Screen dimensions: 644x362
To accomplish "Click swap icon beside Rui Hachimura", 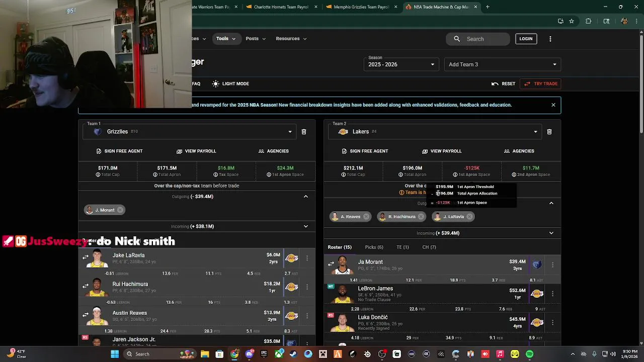I will tap(86, 286).
